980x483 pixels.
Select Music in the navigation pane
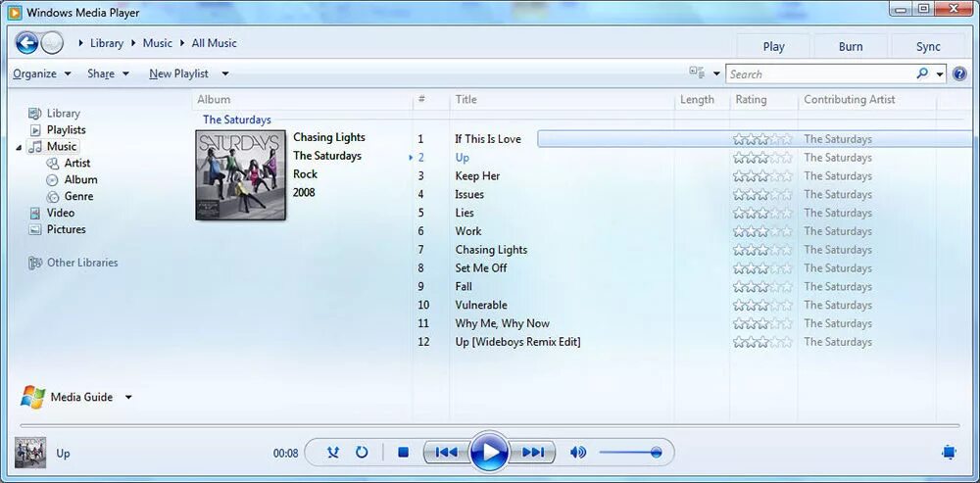coord(61,146)
